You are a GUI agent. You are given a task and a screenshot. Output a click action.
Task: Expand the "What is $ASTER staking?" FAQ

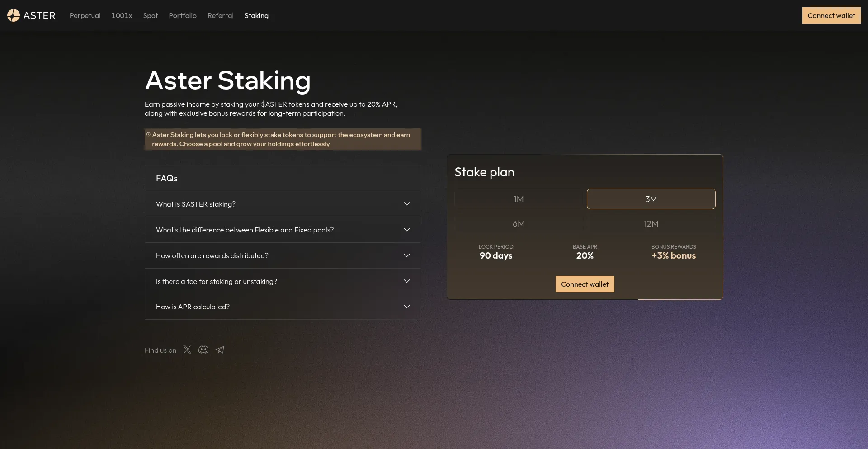[407, 204]
